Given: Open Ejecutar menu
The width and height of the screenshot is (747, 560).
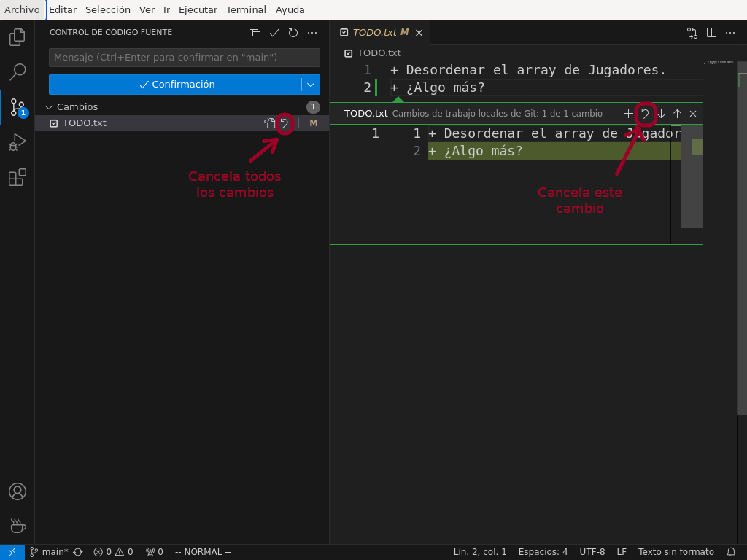Looking at the screenshot, I should point(198,10).
